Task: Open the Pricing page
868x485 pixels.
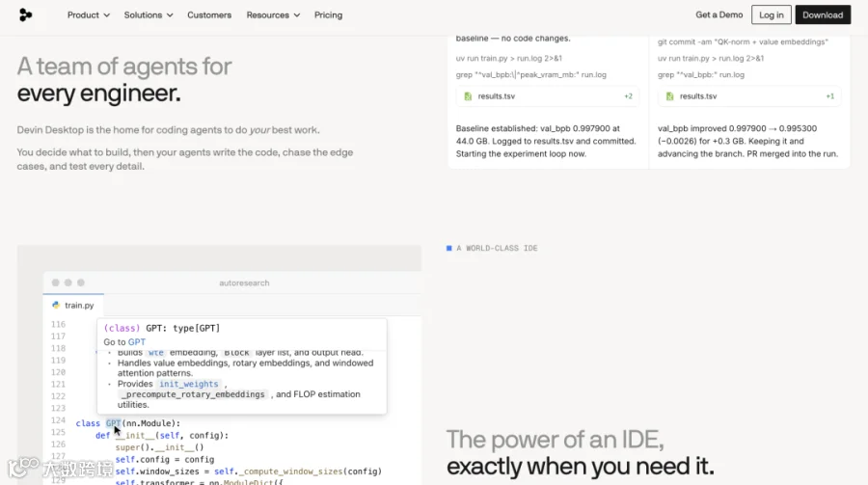Action: click(x=328, y=15)
